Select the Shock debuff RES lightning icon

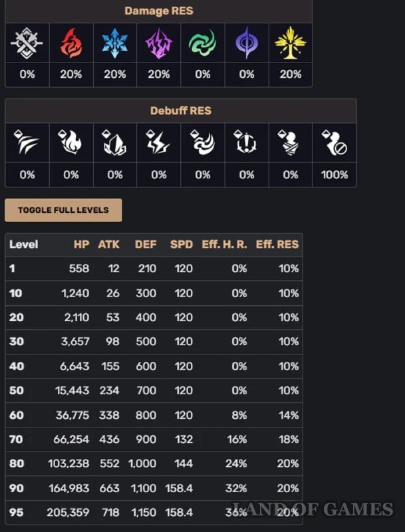point(158,142)
